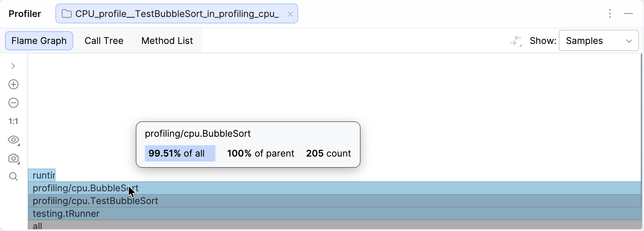Capture flame graph with camera icon

[13, 158]
